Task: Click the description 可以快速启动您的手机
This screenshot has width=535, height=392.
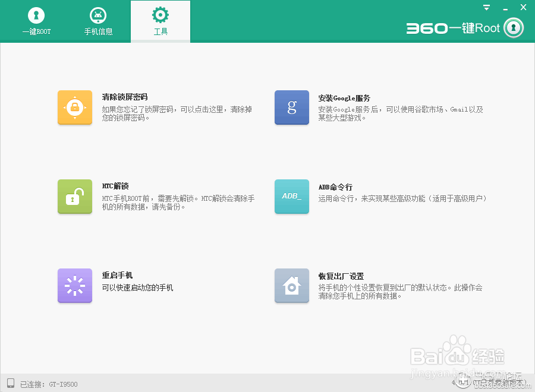Action: 137,287
